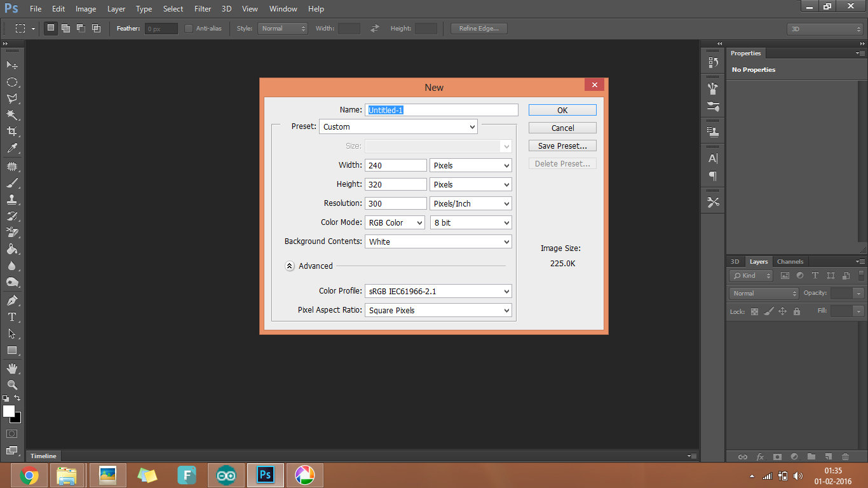Screen dimensions: 868x488
Task: Choose Subtract from Selection mode
Action: coord(81,29)
